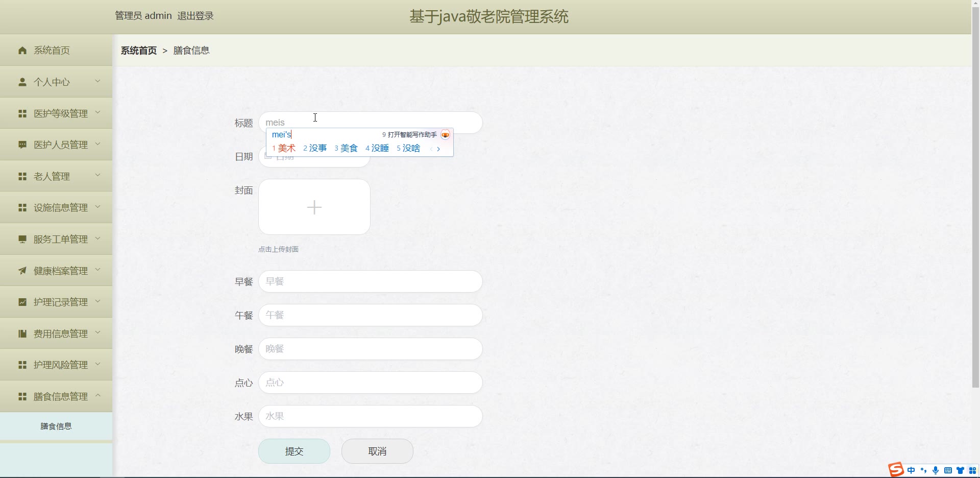This screenshot has width=980, height=478.
Task: Expand 医护等级管理 chevron
Action: click(x=98, y=112)
